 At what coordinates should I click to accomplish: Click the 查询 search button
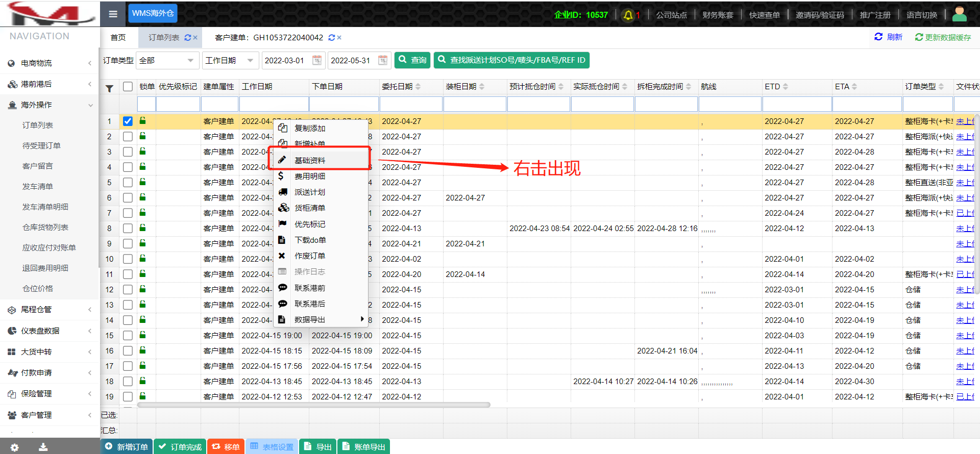[412, 60]
